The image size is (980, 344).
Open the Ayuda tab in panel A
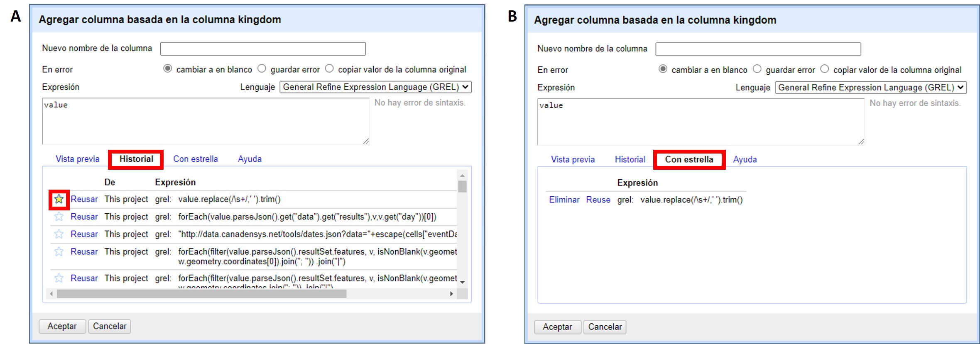[x=250, y=159]
